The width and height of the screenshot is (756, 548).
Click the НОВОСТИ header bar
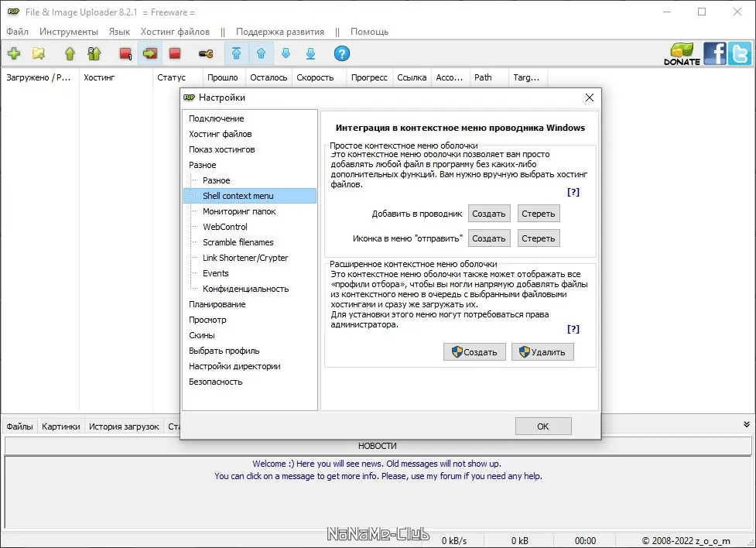tap(378, 446)
